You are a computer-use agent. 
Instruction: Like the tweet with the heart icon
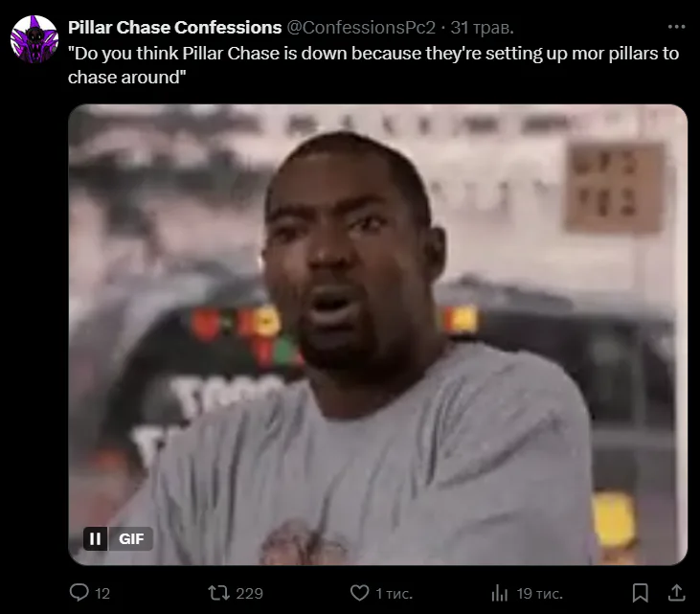[359, 593]
